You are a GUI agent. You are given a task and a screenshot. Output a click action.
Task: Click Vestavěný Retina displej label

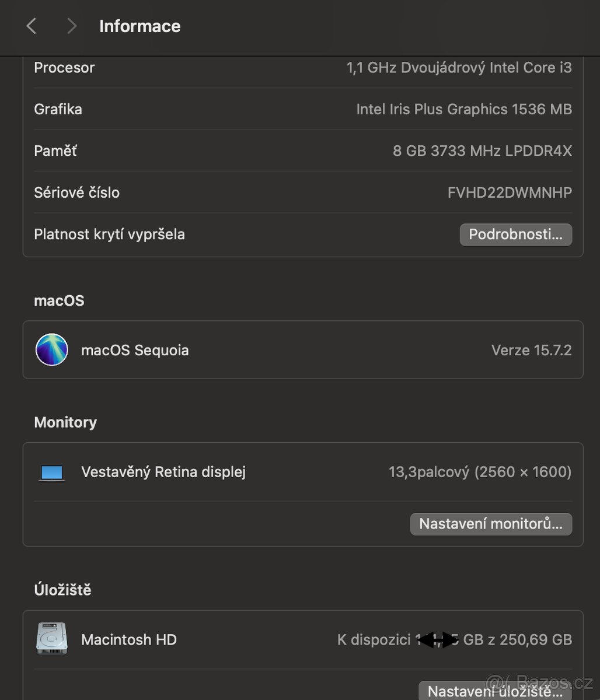[163, 472]
